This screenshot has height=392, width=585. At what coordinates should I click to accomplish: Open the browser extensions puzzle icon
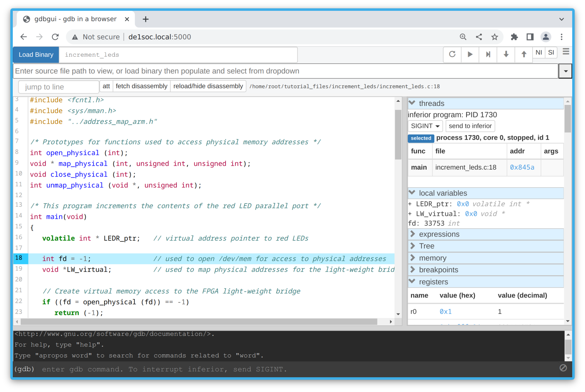[x=514, y=37]
